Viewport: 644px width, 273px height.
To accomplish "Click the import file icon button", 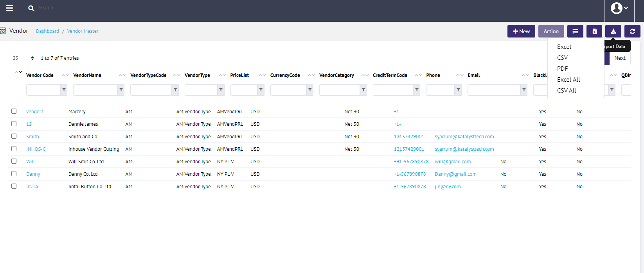I will pos(594,31).
